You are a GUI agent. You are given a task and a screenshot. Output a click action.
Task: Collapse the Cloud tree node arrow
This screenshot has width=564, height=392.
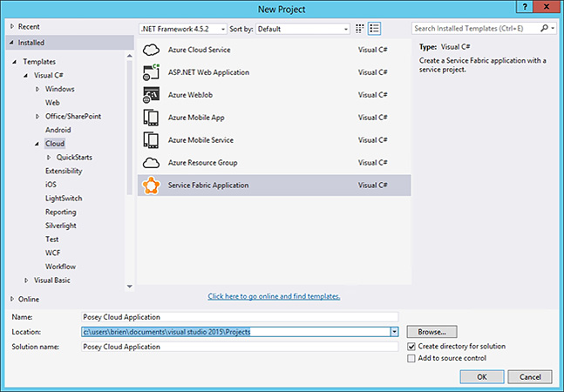click(x=37, y=144)
